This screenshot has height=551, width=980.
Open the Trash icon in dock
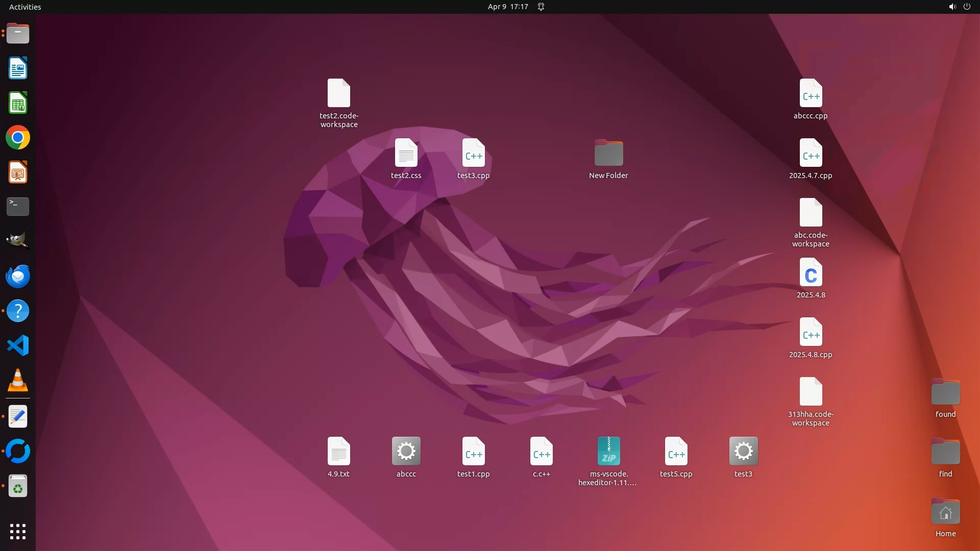[x=18, y=486]
